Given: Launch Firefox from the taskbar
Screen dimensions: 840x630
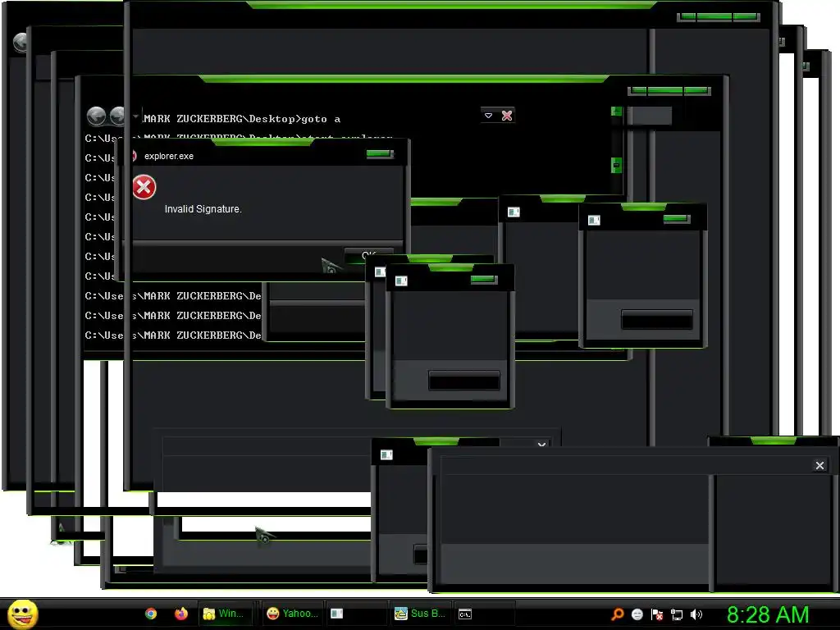Looking at the screenshot, I should point(181,614).
